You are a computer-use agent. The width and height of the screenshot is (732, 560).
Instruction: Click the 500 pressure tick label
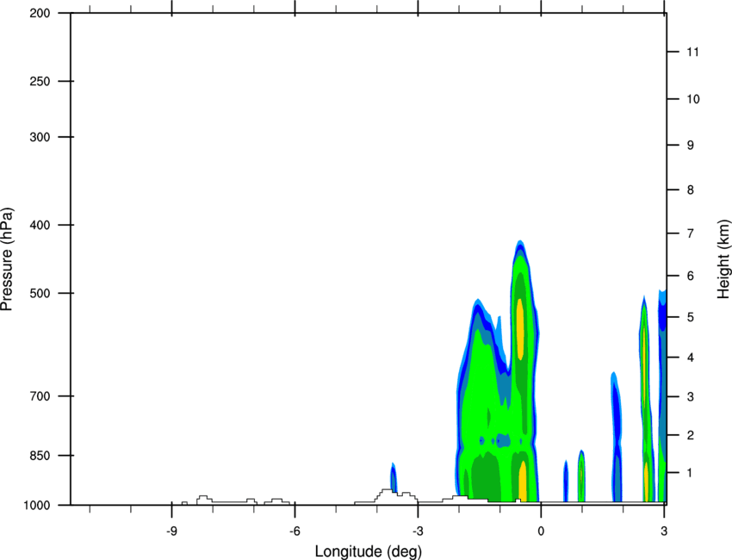40,293
